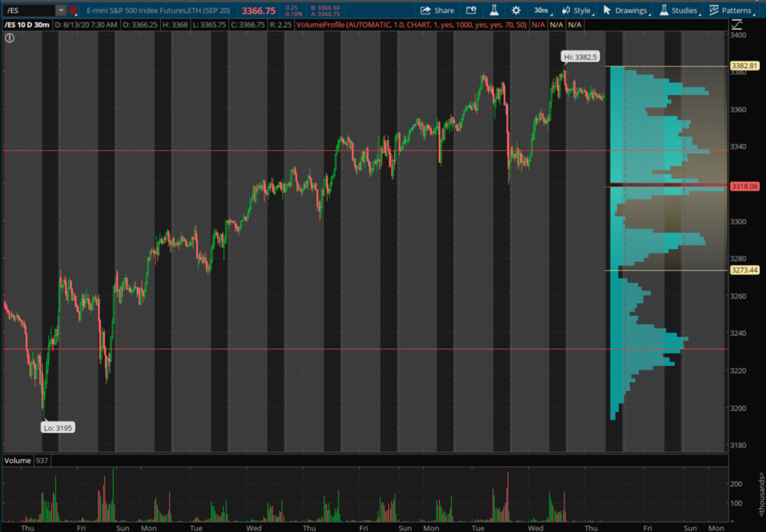This screenshot has width=766, height=532.
Task: Select the Volume subgraph label
Action: click(x=18, y=460)
